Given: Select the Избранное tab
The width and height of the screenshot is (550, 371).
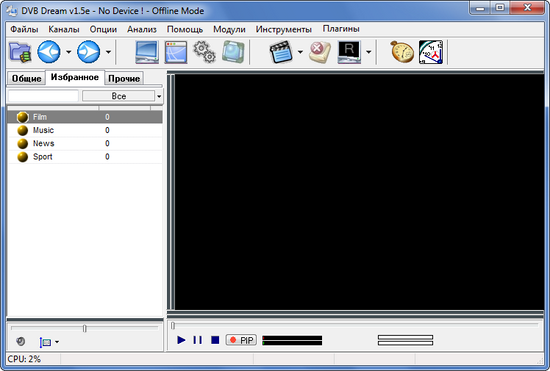Looking at the screenshot, I should coord(75,77).
